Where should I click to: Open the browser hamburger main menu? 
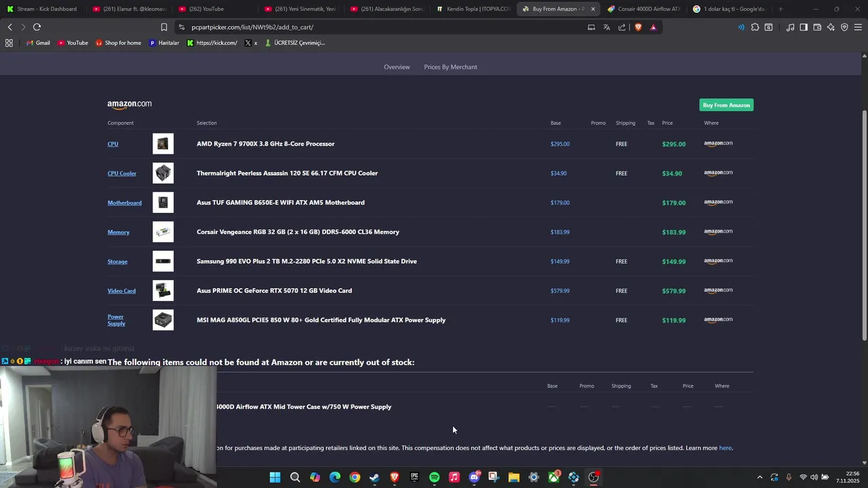click(858, 27)
